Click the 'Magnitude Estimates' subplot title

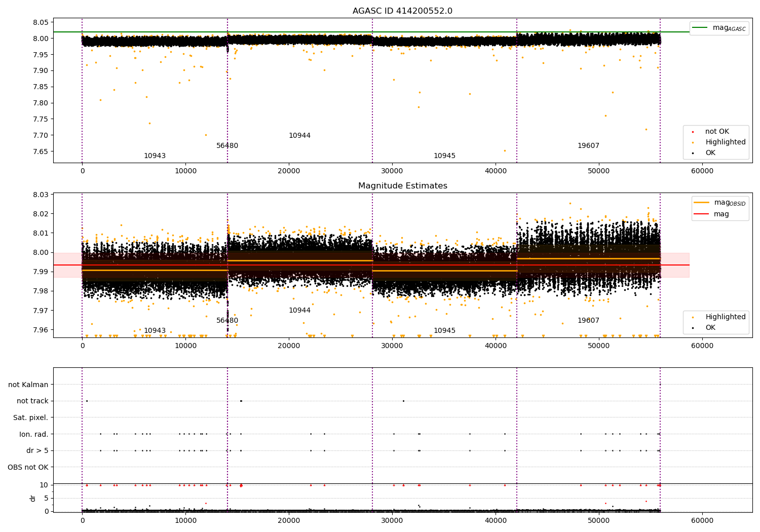pos(402,186)
